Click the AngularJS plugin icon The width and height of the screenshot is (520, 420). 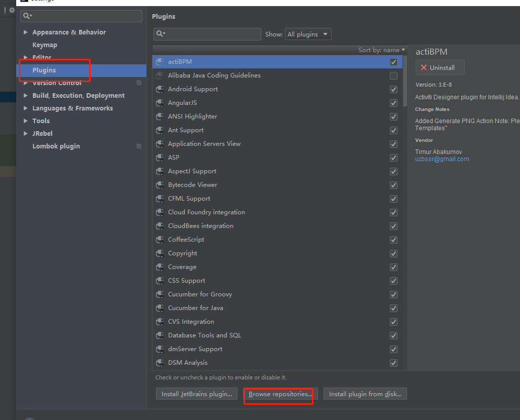[159, 103]
